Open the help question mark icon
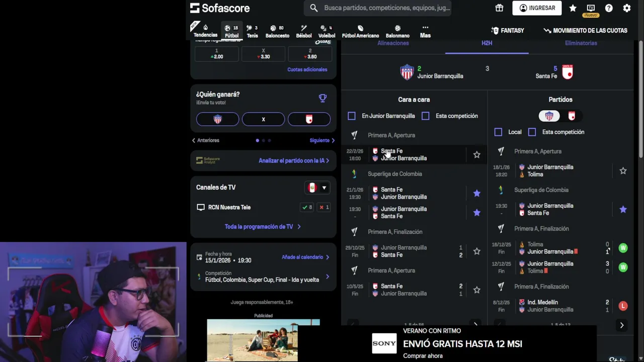The height and width of the screenshot is (362, 644). coord(609,8)
